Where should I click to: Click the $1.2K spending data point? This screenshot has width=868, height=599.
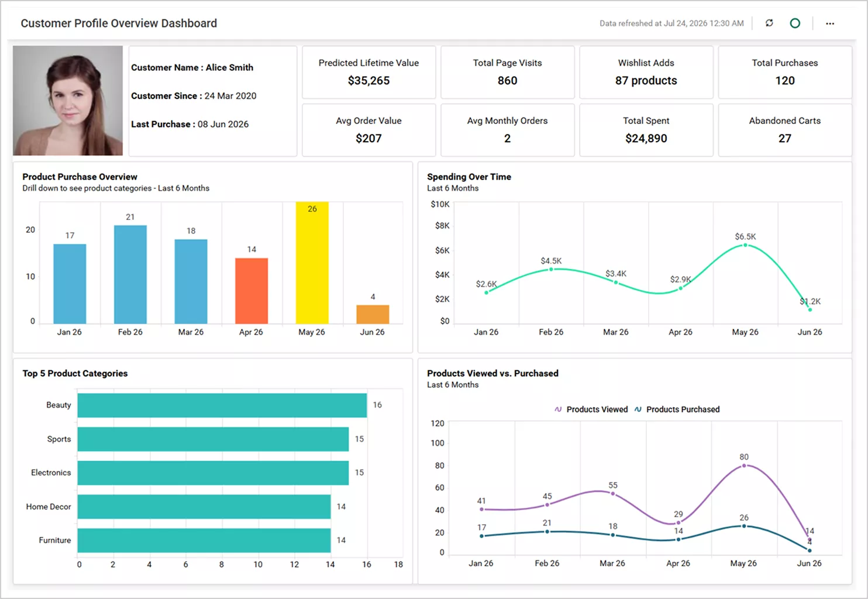pos(810,309)
